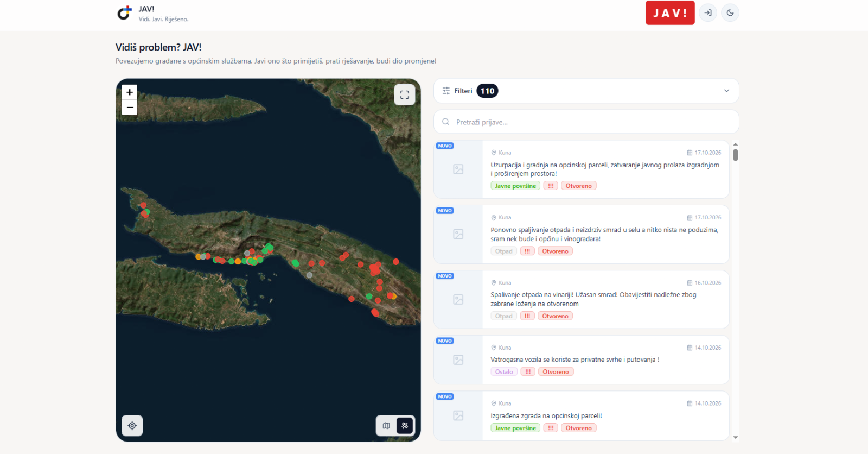Screen dimensions: 868x454
Task: Click the red JAV! report button
Action: click(670, 12)
